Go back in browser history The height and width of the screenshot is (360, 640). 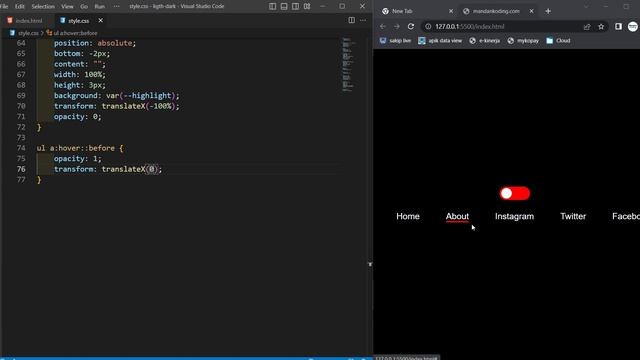tap(382, 27)
